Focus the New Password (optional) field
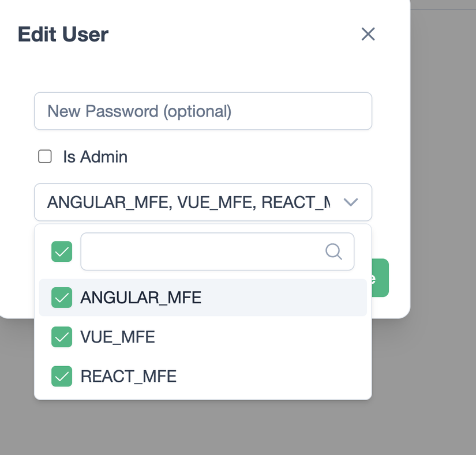 pos(203,111)
